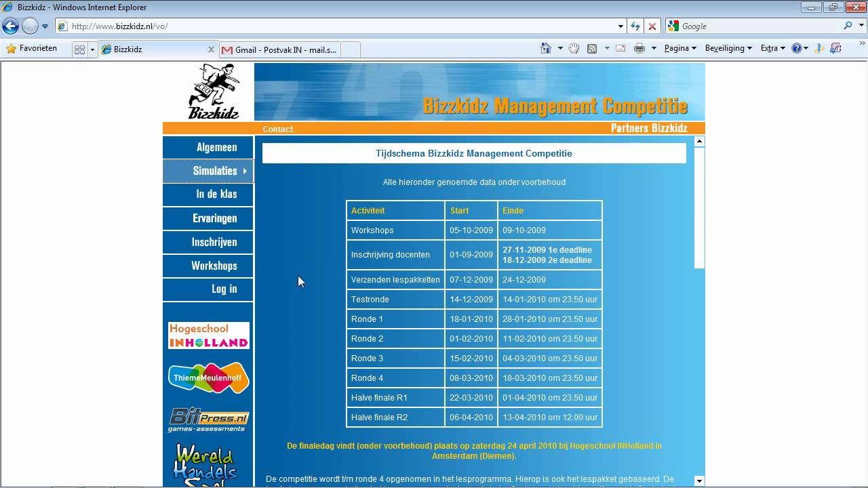
Task: Click the red Stop loading icon
Action: (x=652, y=26)
